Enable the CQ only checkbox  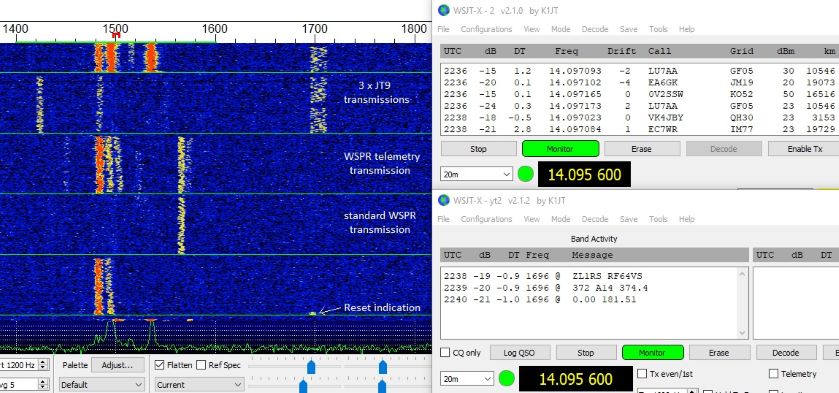(x=445, y=353)
